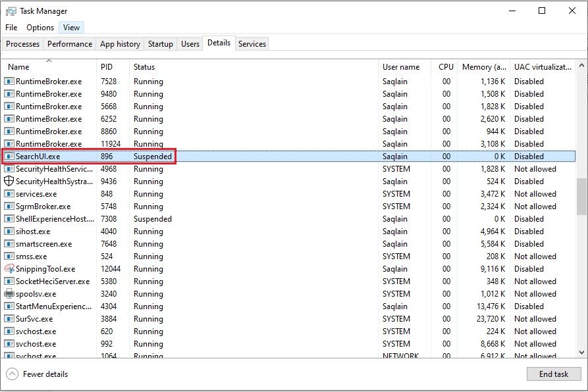Sort by Status column header
The image size is (588, 392).
(x=144, y=67)
